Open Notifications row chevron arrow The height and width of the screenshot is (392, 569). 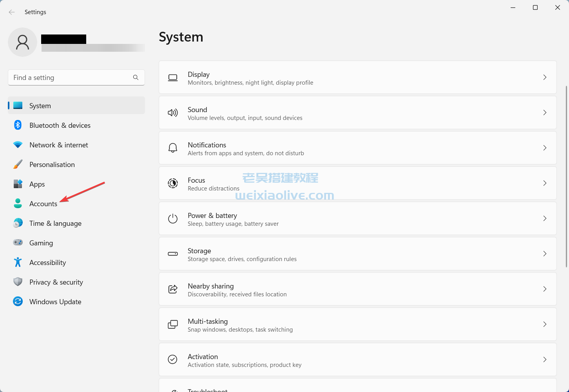click(545, 148)
